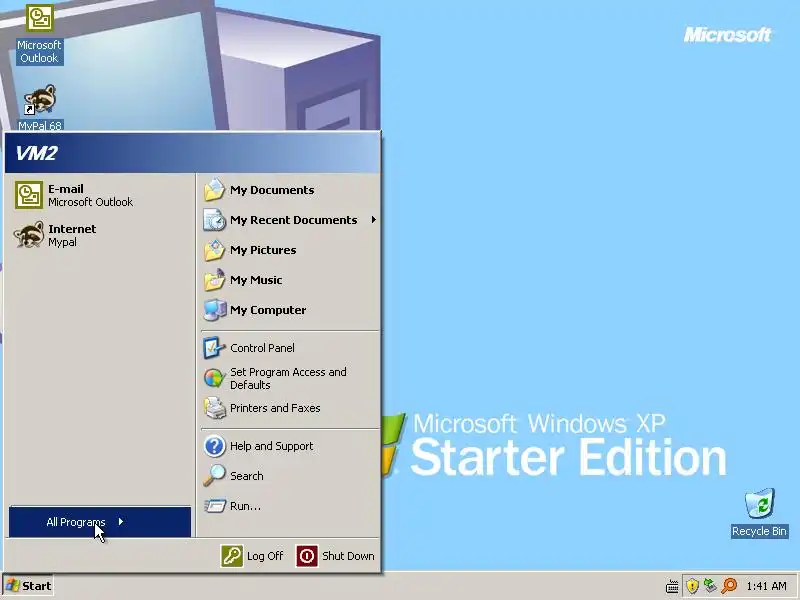Click orange magnifier icon in system tray
Screen dimensions: 800x600
pyautogui.click(x=730, y=586)
